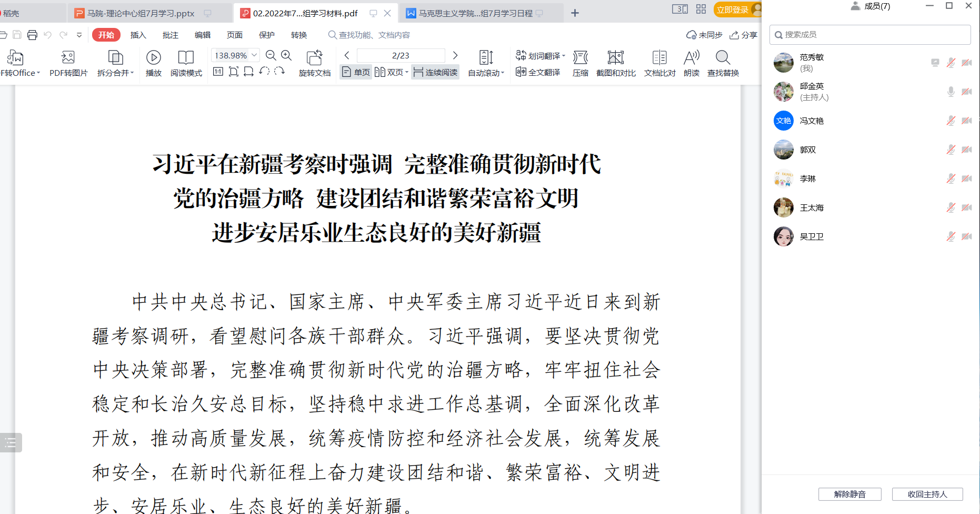The image size is (980, 514).
Task: Toggle Continuous Reading (连续阅读) mode
Action: (x=435, y=72)
